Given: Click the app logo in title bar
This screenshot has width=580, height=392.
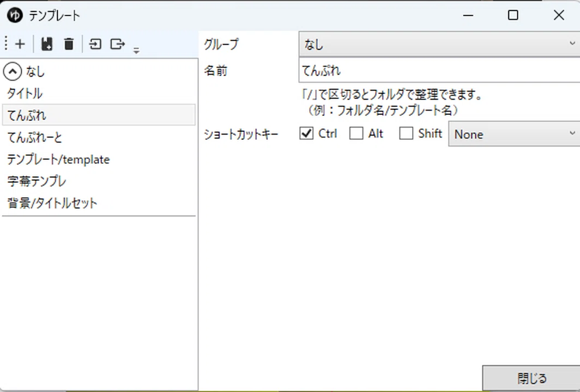Looking at the screenshot, I should pos(15,15).
